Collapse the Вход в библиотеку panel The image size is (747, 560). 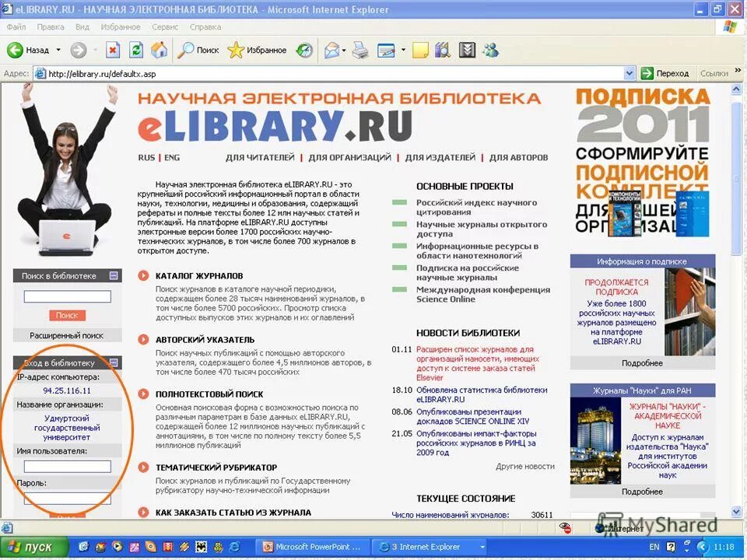[x=114, y=362]
